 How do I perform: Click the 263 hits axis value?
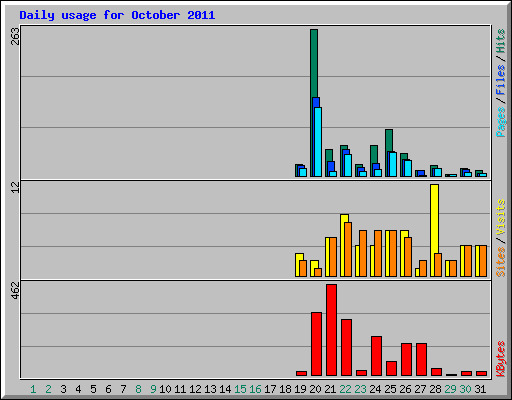[15, 36]
